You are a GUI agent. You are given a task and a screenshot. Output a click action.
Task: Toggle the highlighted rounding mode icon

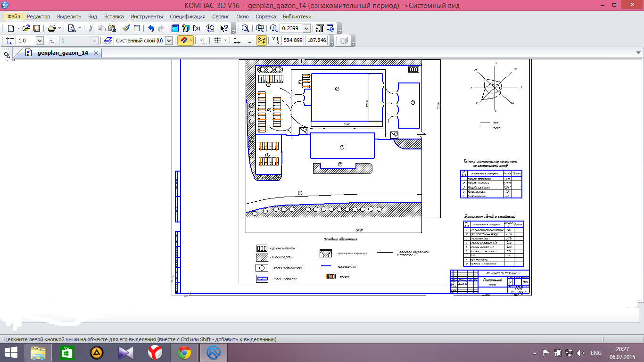[x=262, y=41]
